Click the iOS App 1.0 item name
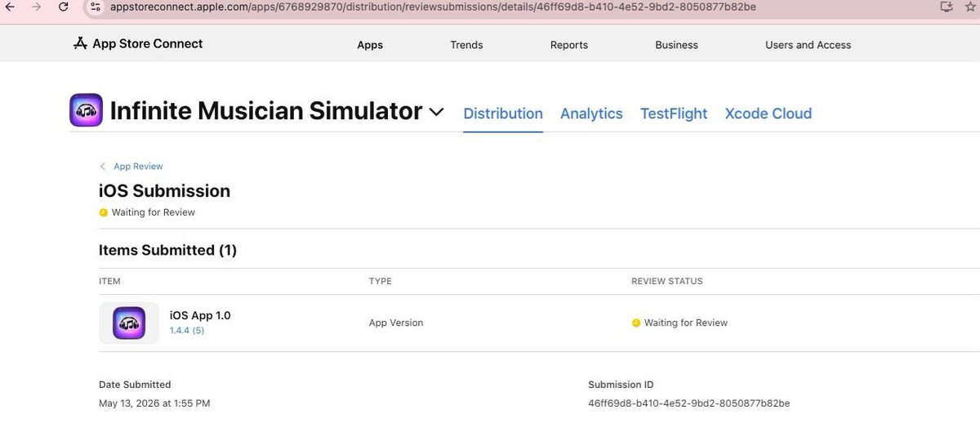The width and height of the screenshot is (980, 423). click(200, 315)
